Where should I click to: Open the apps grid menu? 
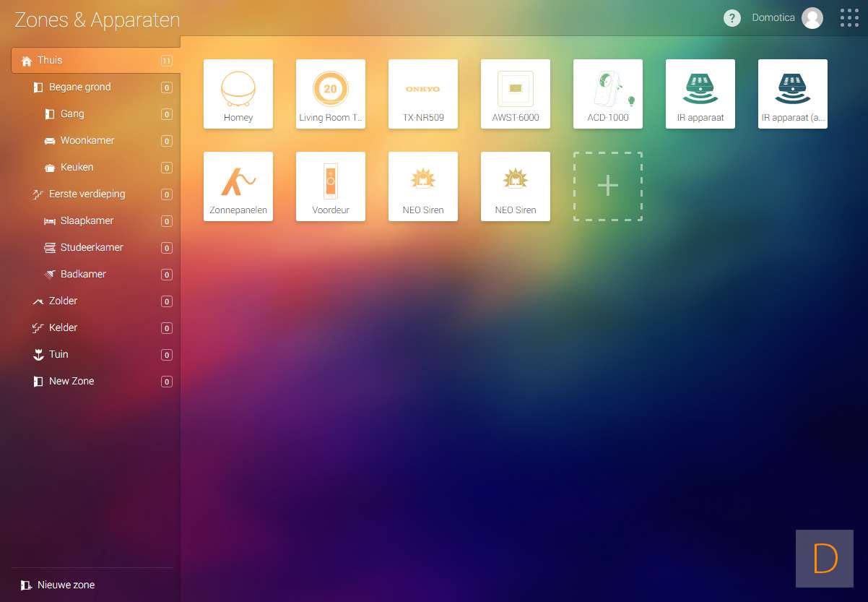(x=849, y=18)
